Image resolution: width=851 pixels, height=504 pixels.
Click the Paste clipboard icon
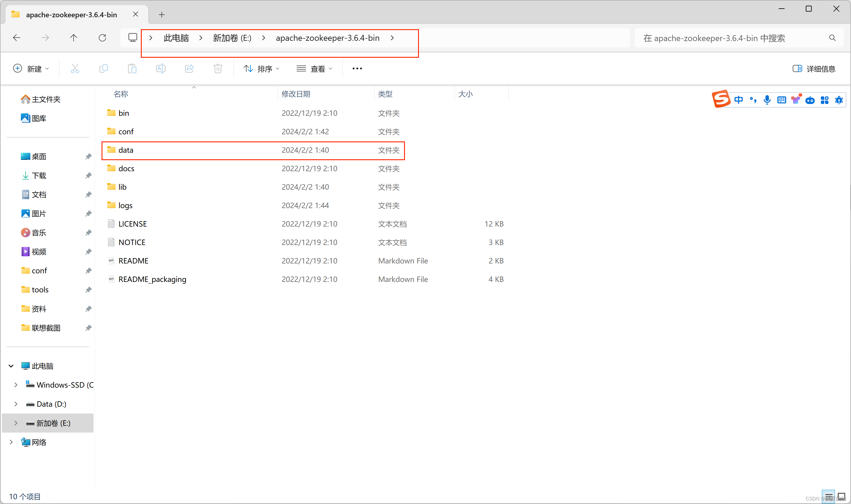[132, 68]
